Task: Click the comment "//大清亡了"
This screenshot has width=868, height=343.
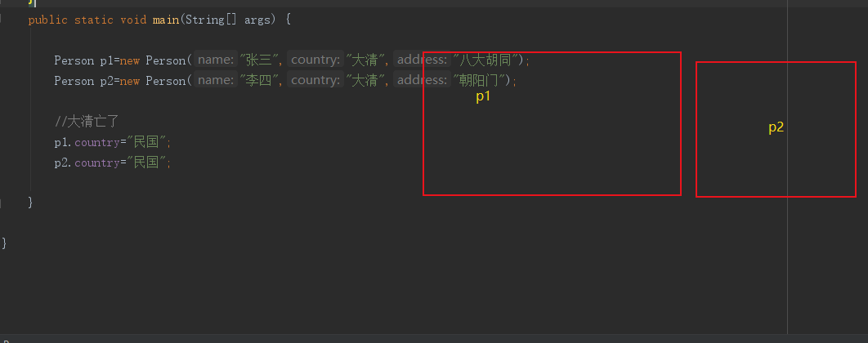Action: pos(87,121)
